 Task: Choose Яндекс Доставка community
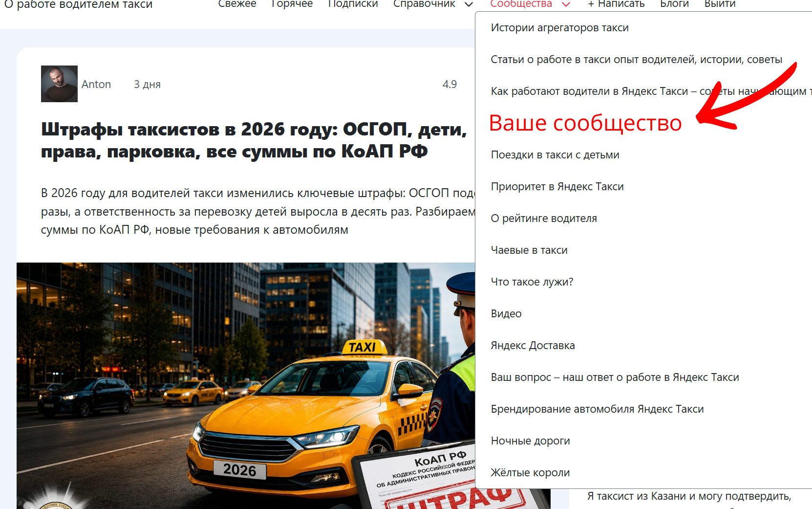click(533, 346)
